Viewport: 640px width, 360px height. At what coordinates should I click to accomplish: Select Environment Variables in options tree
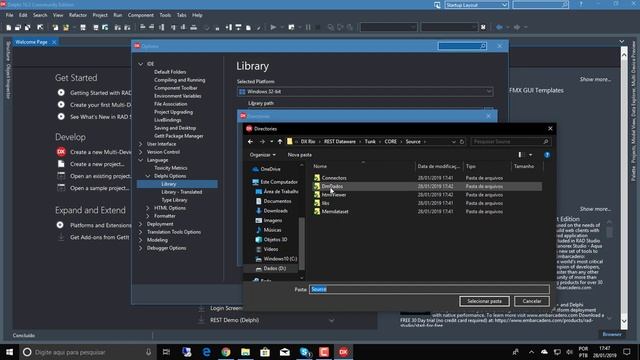pos(178,96)
